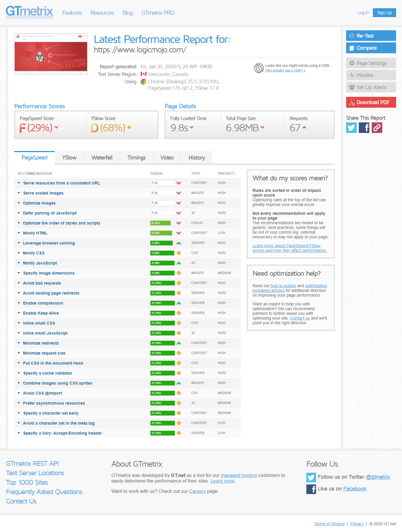402x532 pixels.
Task: Click the footer Facebook icon
Action: click(x=311, y=489)
